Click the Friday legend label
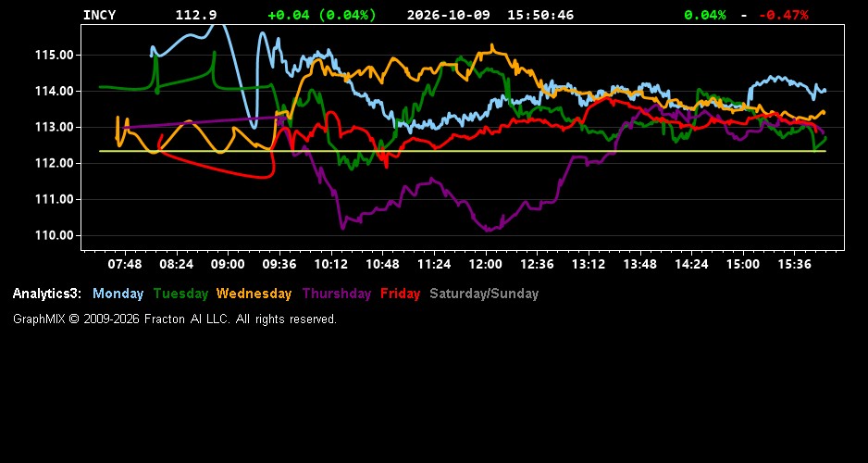This screenshot has height=463, width=868. 401,294
